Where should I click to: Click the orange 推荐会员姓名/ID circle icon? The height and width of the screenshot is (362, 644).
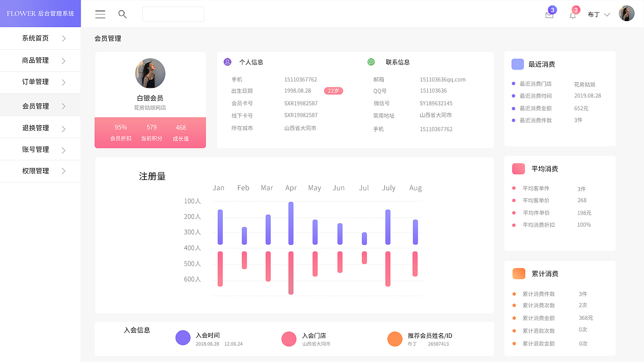click(395, 339)
